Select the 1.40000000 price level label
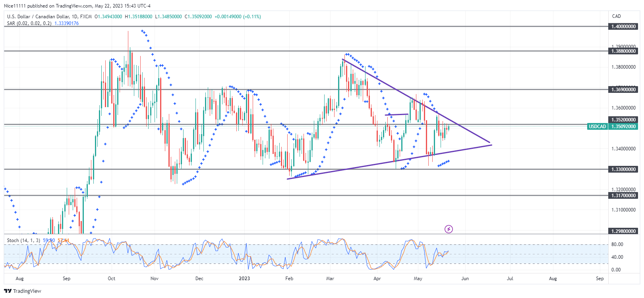The image size is (644, 298). pyautogui.click(x=624, y=27)
